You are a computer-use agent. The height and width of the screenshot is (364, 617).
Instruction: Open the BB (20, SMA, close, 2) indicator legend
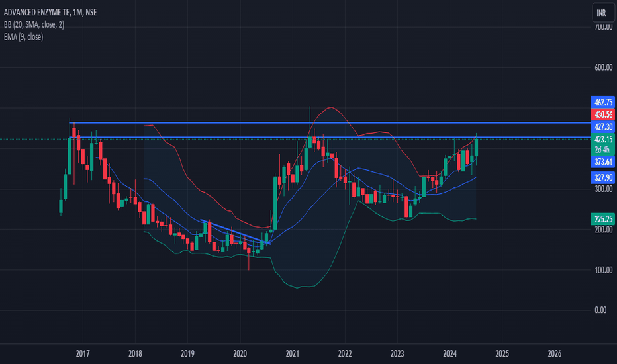pyautogui.click(x=34, y=24)
